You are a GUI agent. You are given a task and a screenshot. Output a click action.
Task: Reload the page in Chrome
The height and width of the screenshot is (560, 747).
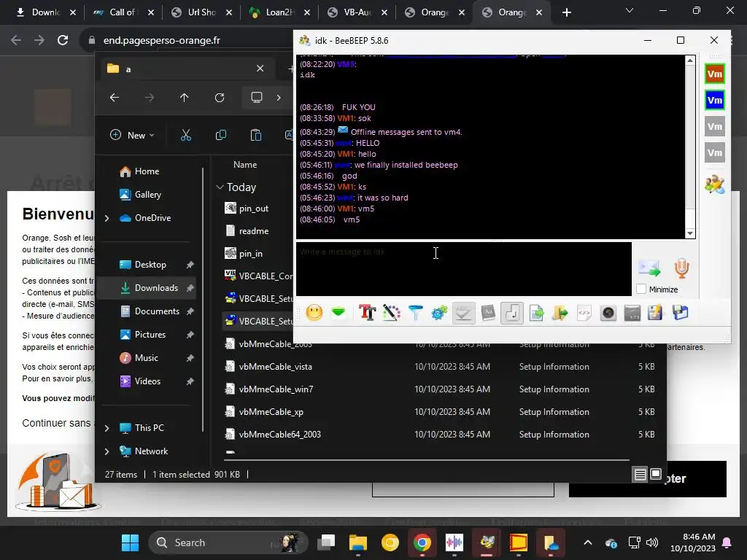pyautogui.click(x=63, y=41)
